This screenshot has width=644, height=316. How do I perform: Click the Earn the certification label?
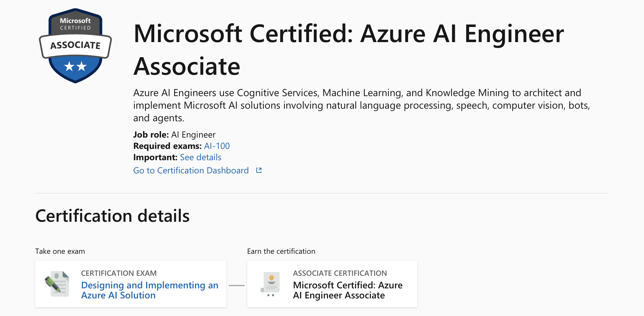point(281,251)
